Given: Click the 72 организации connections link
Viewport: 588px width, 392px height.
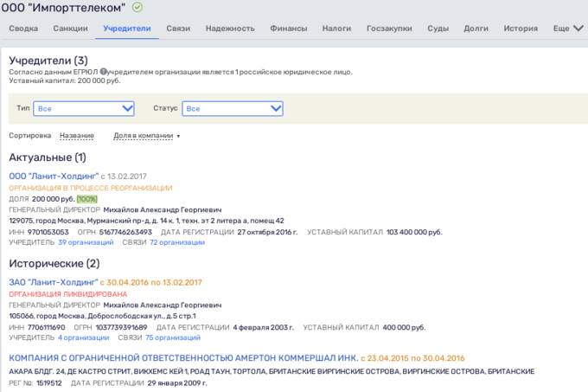Looking at the screenshot, I should coord(177,242).
